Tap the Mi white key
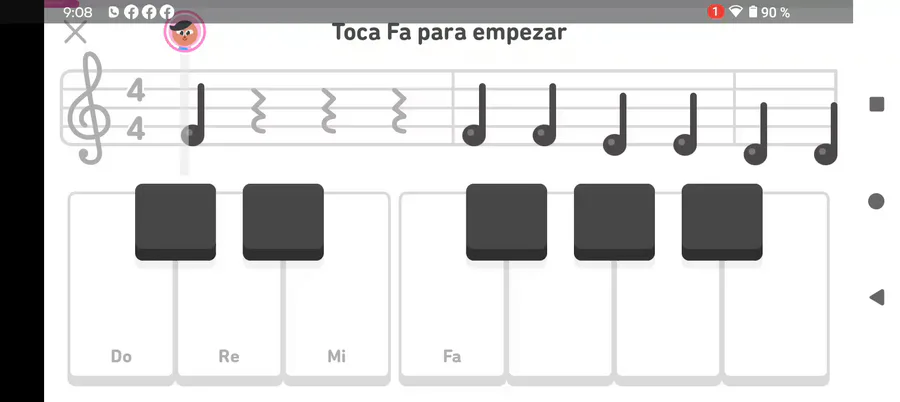 pyautogui.click(x=337, y=322)
